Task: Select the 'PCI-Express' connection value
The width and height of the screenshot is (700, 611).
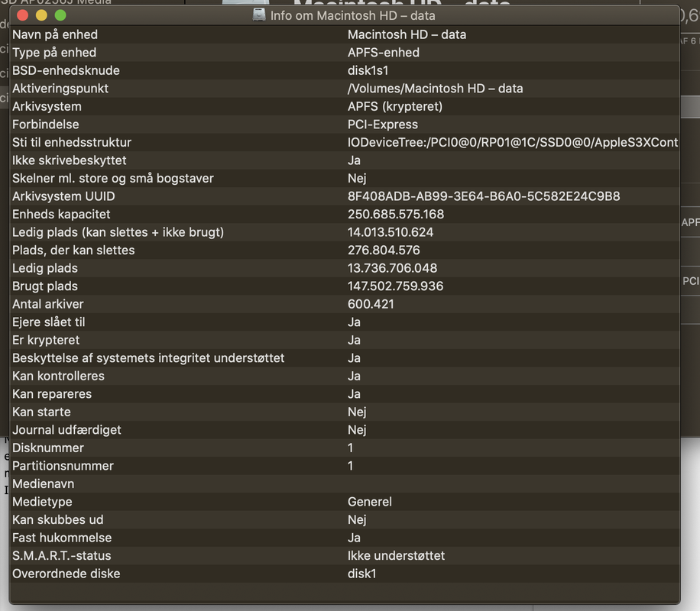Action: [383, 124]
